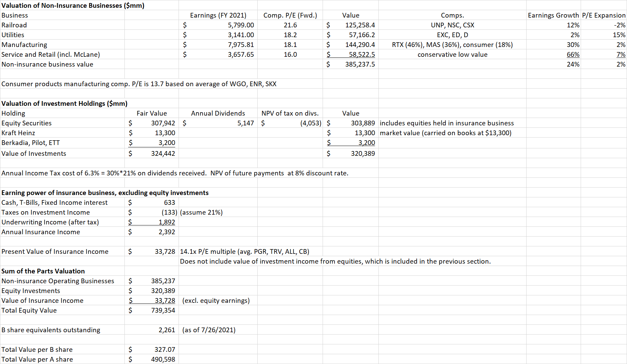The image size is (627, 364).
Task: Click Railroad earnings value 5,799.00
Action: (241, 25)
